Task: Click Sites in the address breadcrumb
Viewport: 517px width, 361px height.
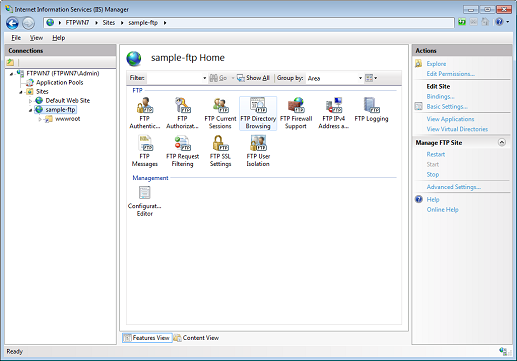Action: tap(109, 23)
